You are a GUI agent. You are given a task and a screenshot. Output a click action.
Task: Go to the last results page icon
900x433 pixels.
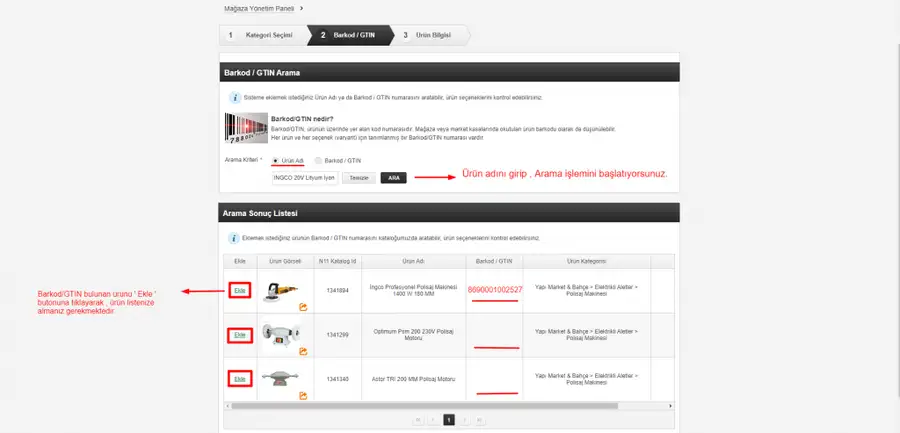click(480, 420)
